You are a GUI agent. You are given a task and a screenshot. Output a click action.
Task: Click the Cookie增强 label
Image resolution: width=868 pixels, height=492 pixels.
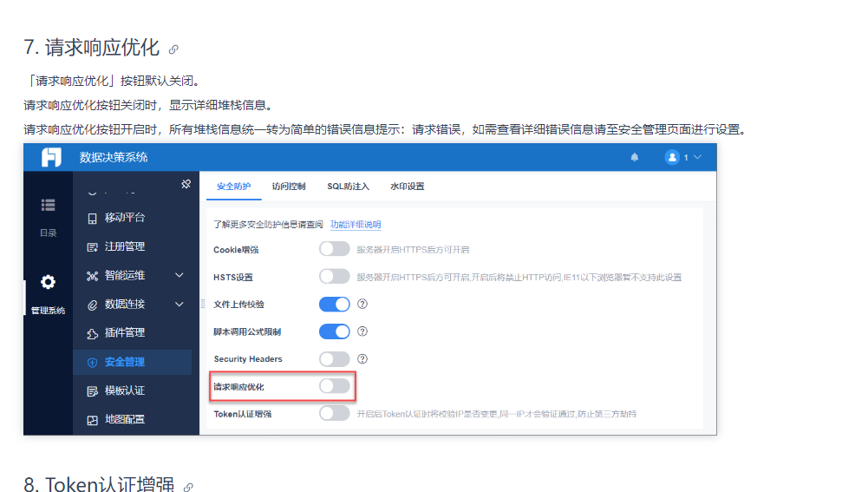236,250
